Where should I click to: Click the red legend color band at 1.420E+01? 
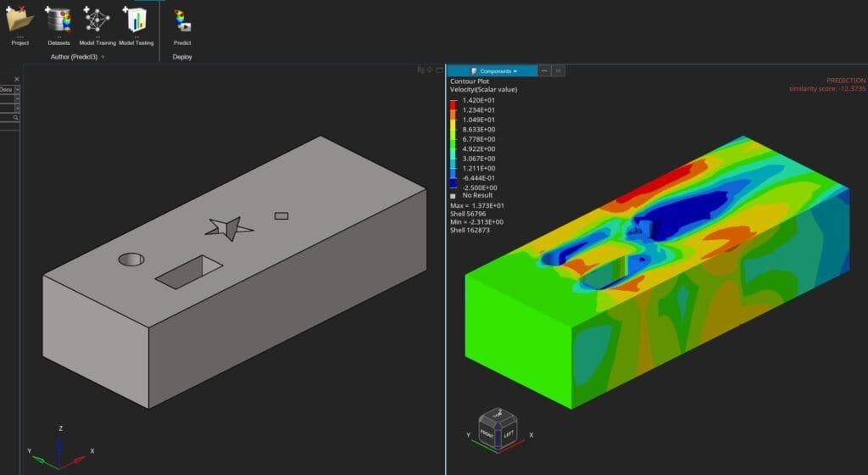453,104
